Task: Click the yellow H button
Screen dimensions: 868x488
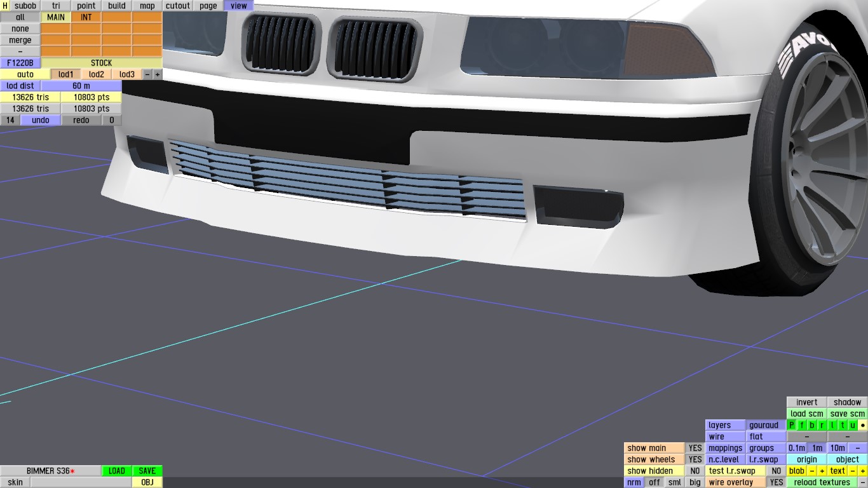Action: tap(5, 6)
